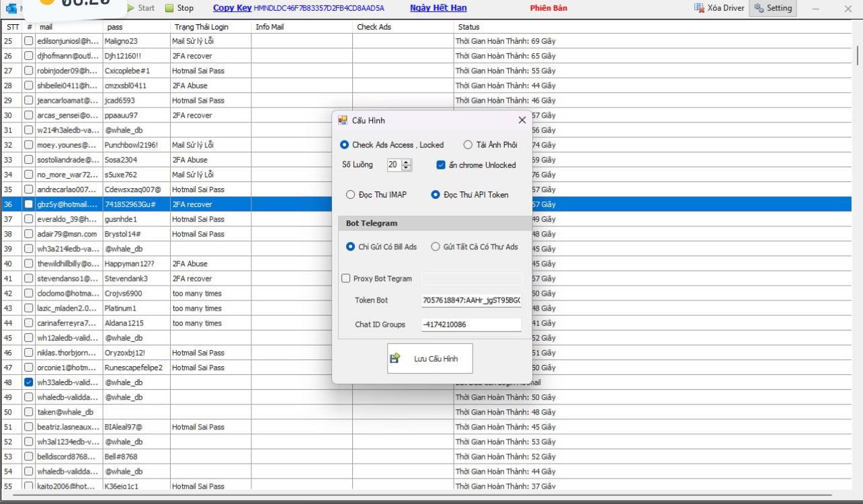The image size is (863, 504).
Task: Click the Ngày Hết Hạn link
Action: click(x=438, y=8)
